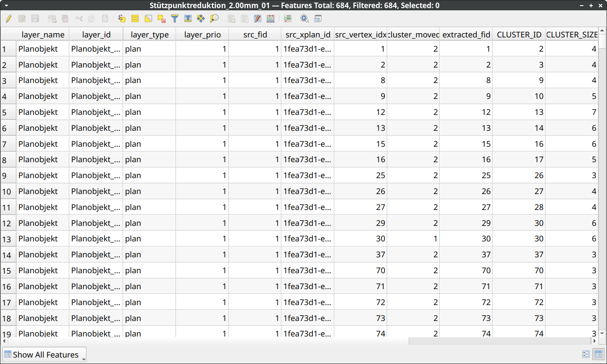Zoom map to selected rows magnifier
607x364 pixels.
click(x=214, y=19)
